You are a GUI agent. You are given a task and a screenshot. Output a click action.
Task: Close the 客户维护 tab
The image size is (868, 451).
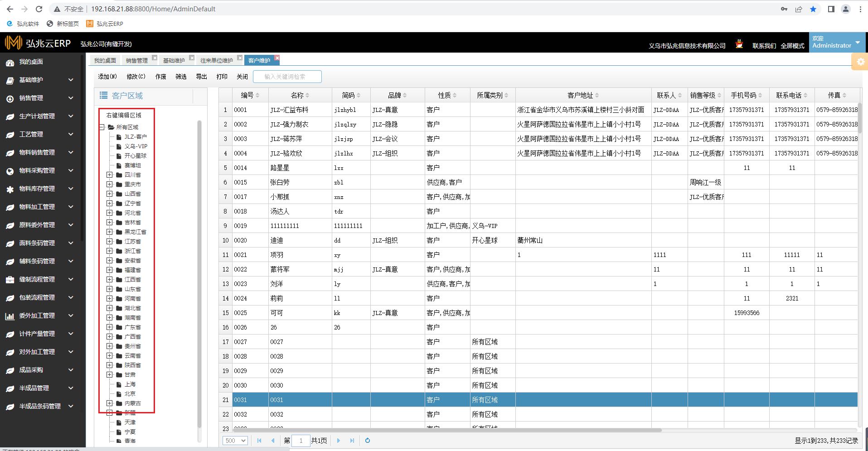[277, 58]
